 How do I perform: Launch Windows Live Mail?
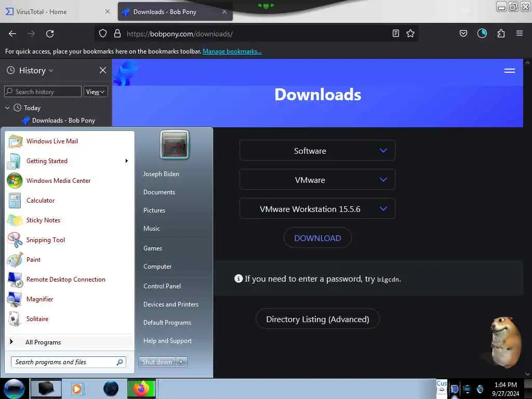point(70,141)
